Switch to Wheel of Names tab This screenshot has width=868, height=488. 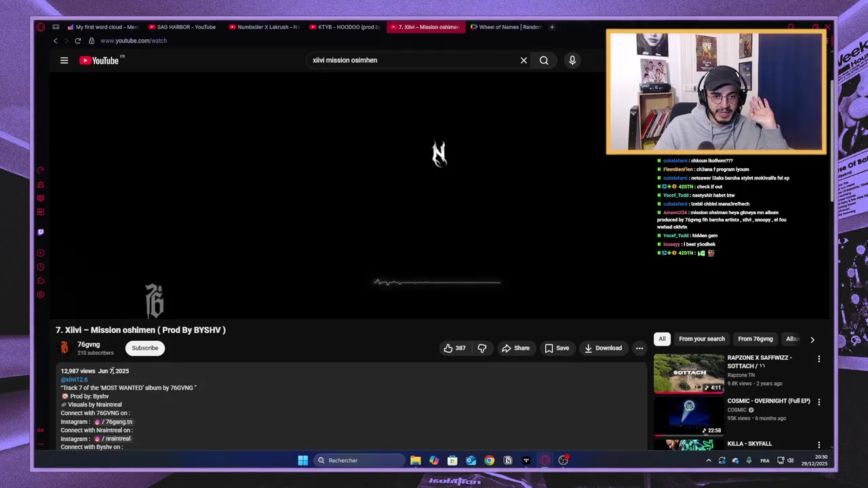click(x=506, y=27)
